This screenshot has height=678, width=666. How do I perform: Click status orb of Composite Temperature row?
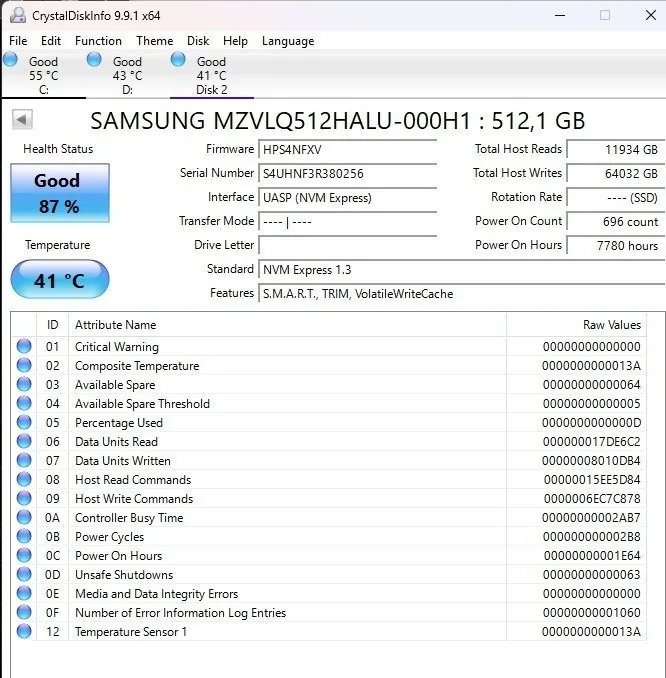click(24, 365)
